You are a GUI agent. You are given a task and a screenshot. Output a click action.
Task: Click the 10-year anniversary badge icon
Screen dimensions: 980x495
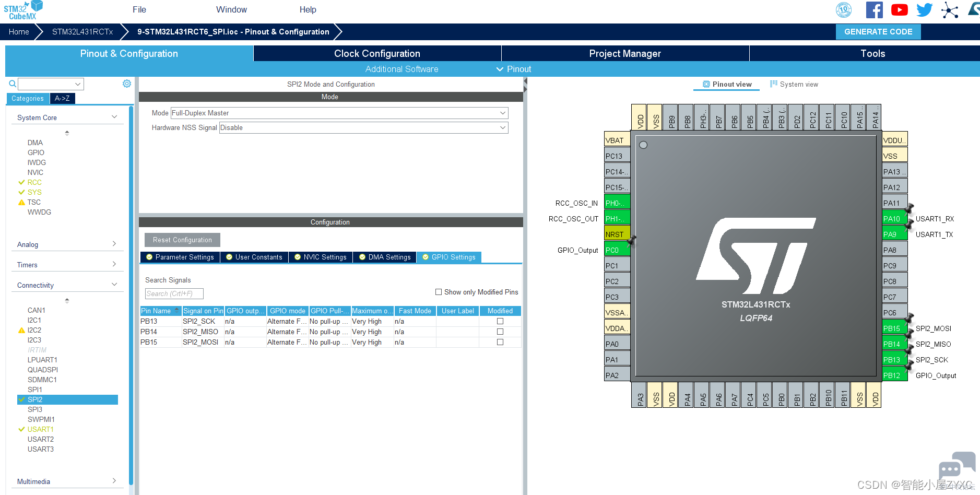tap(844, 10)
